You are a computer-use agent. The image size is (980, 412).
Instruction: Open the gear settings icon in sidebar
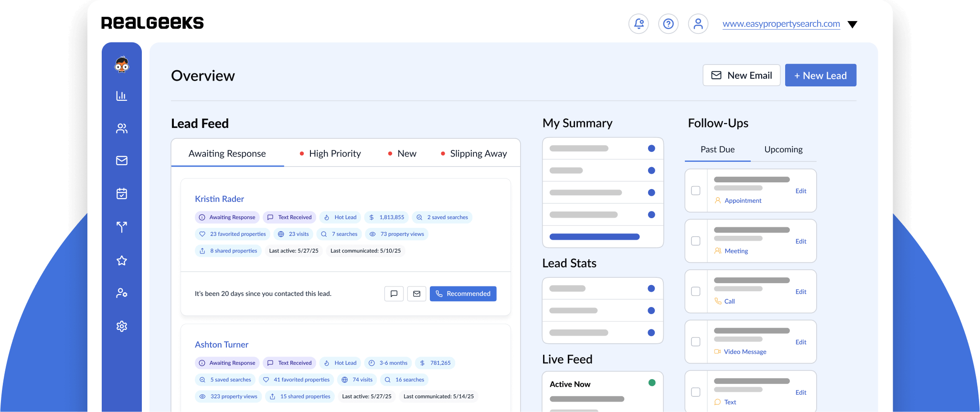[122, 326]
